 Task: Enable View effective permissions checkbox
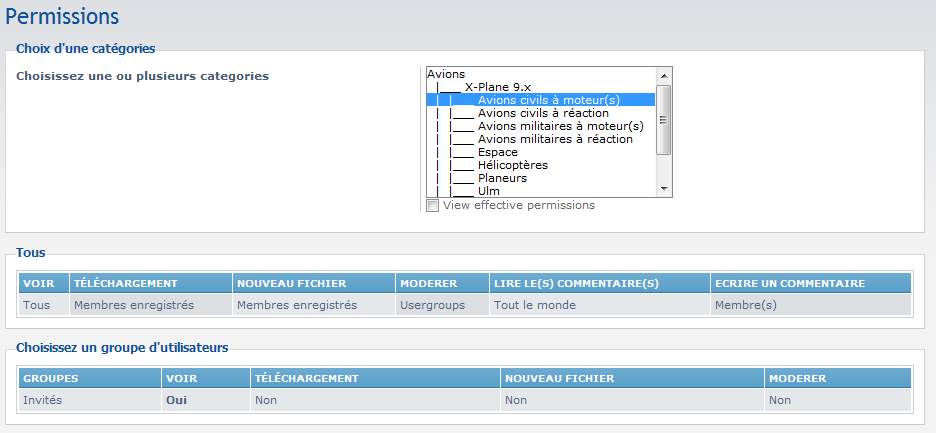433,205
